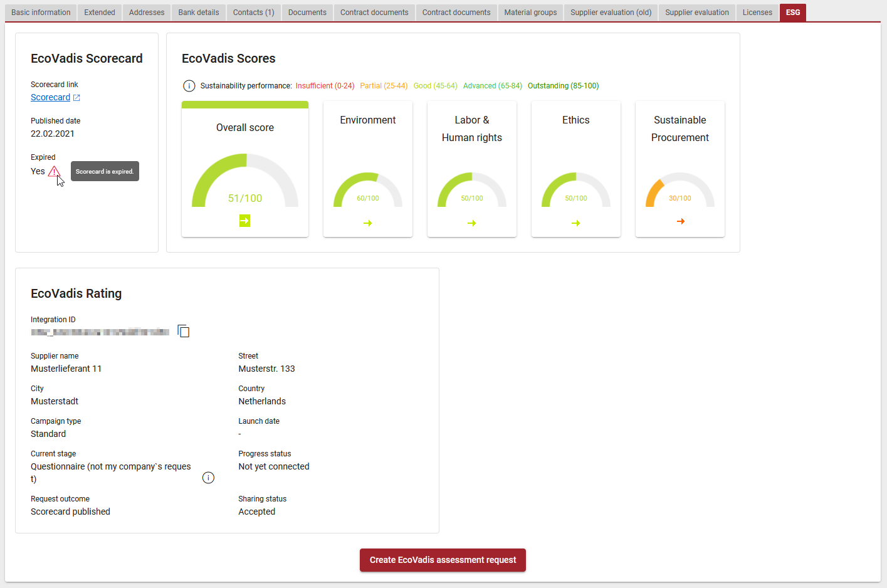Viewport: 887px width, 588px height.
Task: Click the expired scorecard warning triangle icon
Action: click(x=54, y=171)
